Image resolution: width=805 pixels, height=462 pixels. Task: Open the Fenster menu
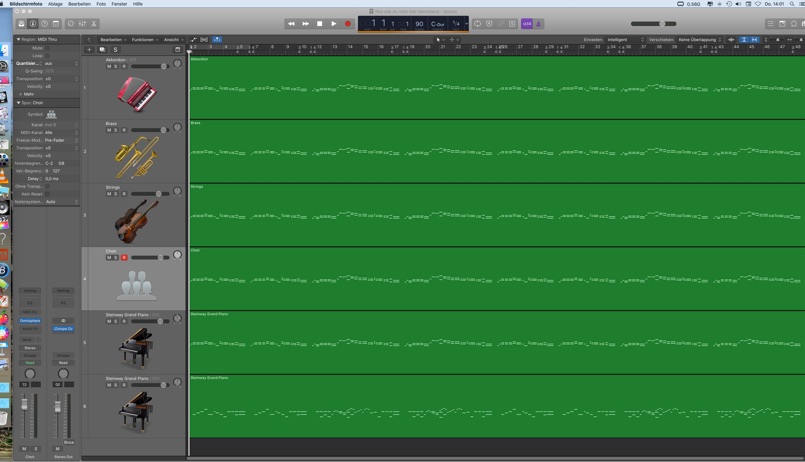119,4
